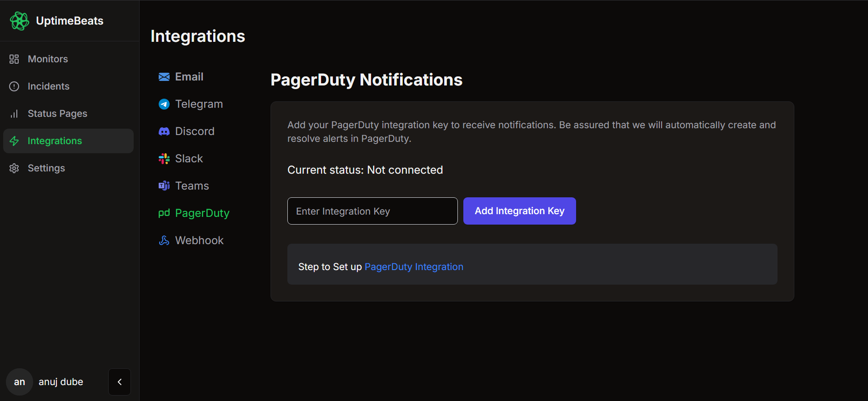The height and width of the screenshot is (401, 868).
Task: Click the Slack logo icon
Action: [164, 159]
